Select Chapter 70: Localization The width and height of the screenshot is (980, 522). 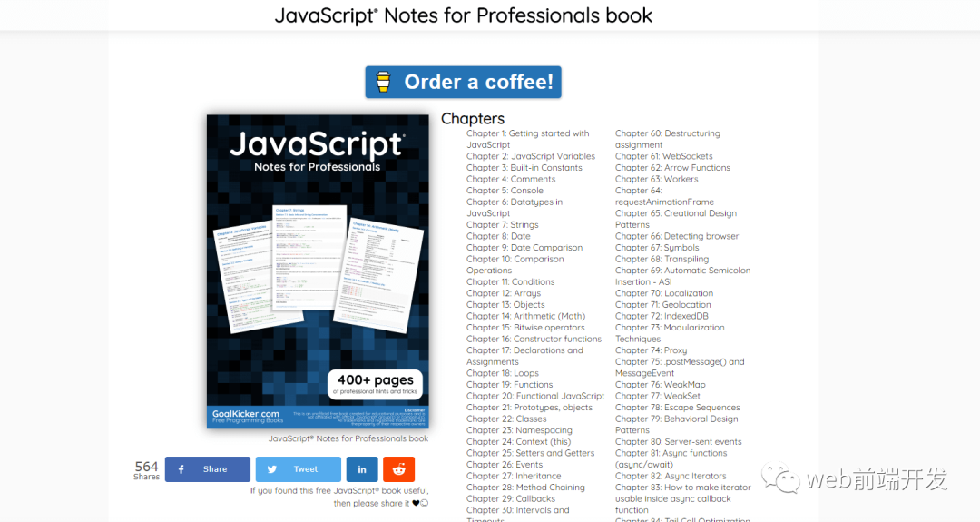click(664, 293)
